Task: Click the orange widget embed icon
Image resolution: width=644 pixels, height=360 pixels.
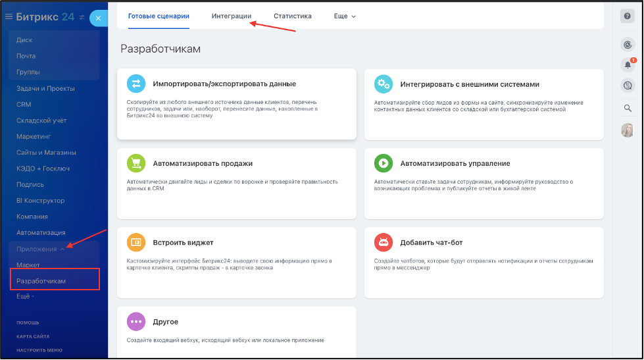Action: click(136, 242)
